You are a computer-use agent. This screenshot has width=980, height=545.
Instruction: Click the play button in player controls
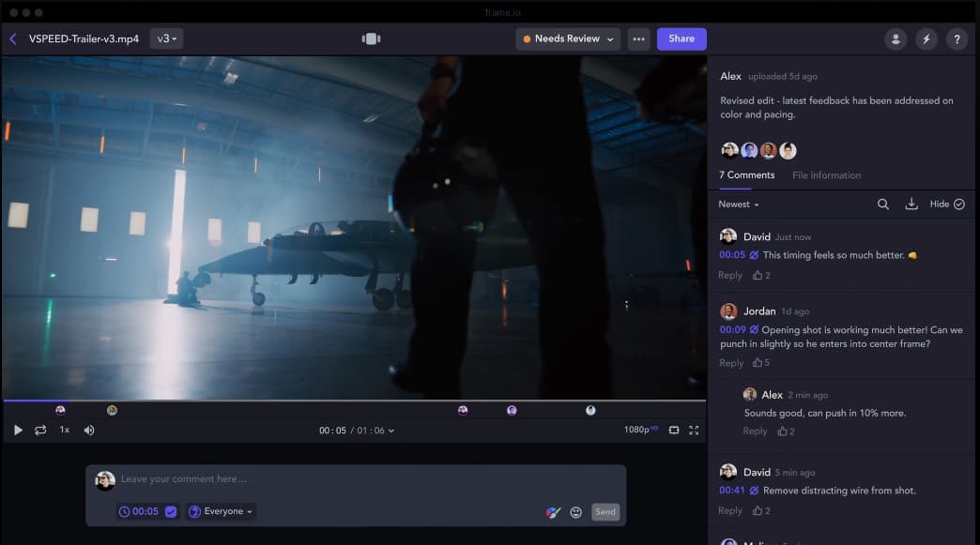(x=18, y=430)
